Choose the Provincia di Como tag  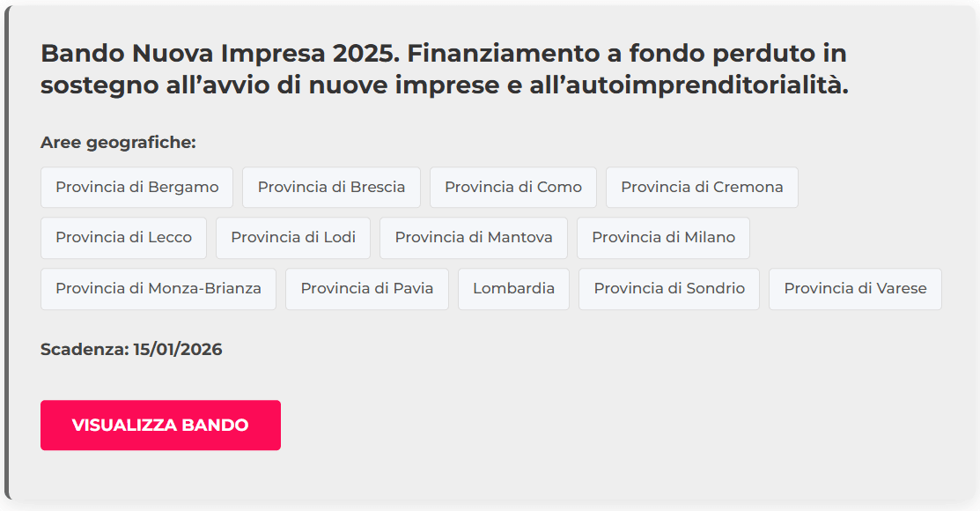click(512, 188)
